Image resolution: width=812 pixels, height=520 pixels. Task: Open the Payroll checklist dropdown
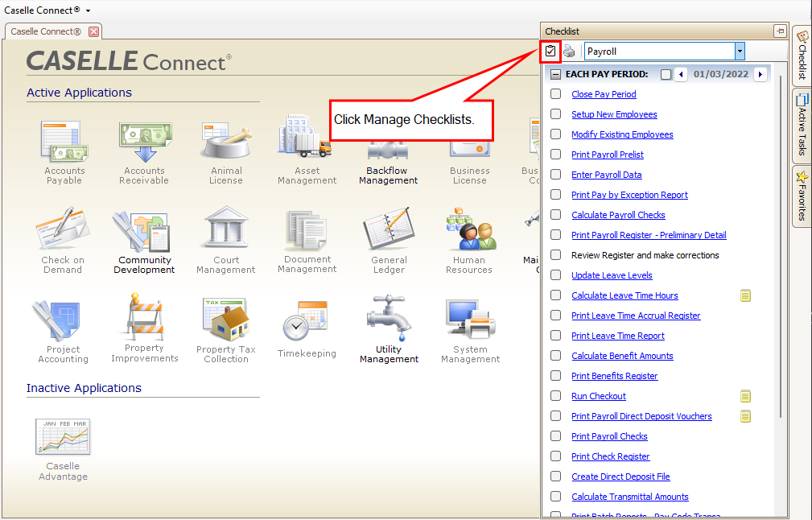click(x=740, y=52)
